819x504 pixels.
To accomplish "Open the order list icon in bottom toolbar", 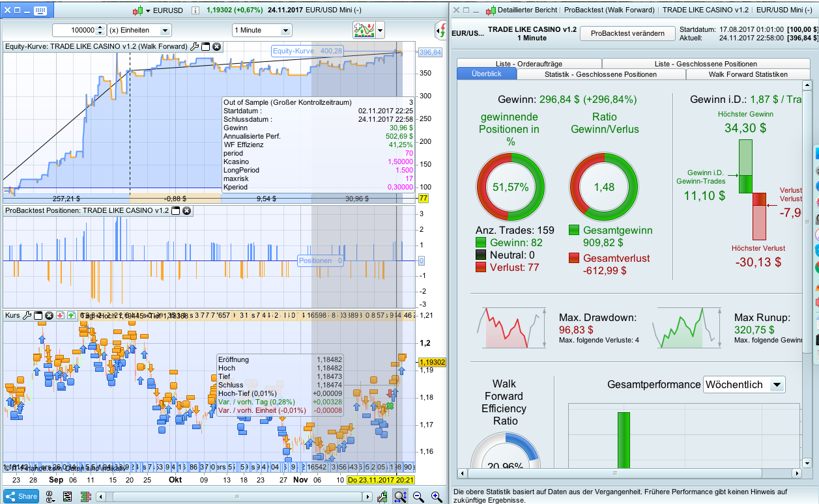I will (x=68, y=496).
